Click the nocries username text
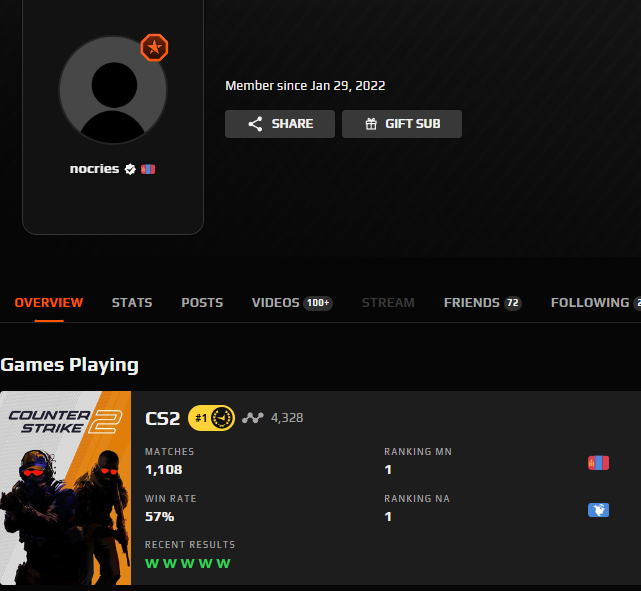The height and width of the screenshot is (591, 641). point(94,168)
